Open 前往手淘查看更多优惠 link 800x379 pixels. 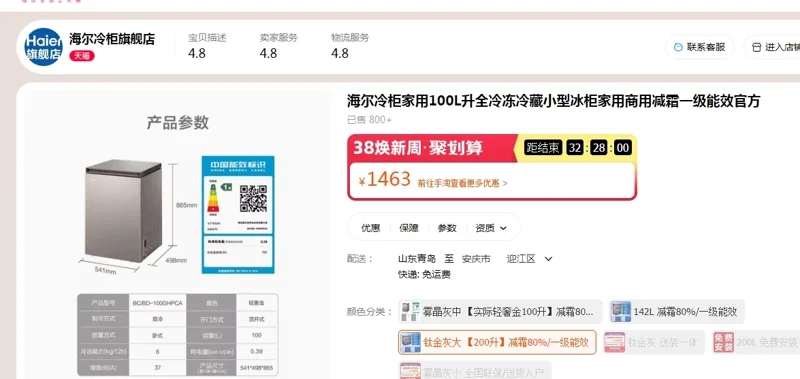[462, 183]
